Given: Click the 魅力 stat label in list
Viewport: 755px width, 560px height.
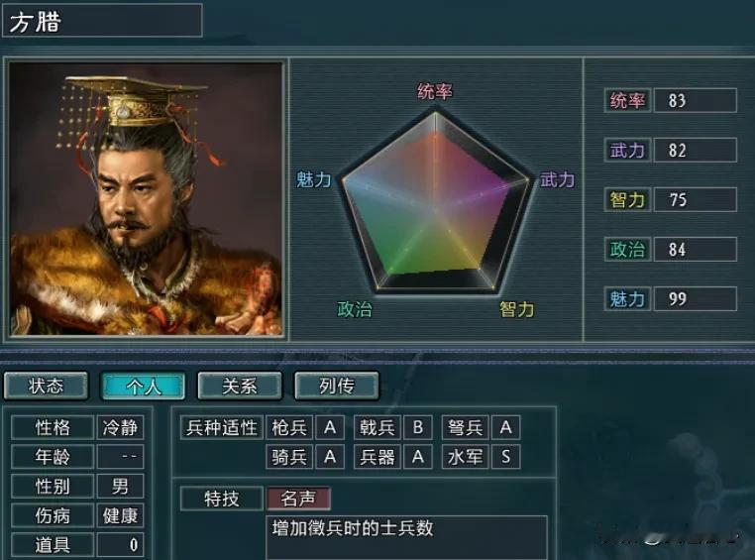Looking at the screenshot, I should pos(627,299).
